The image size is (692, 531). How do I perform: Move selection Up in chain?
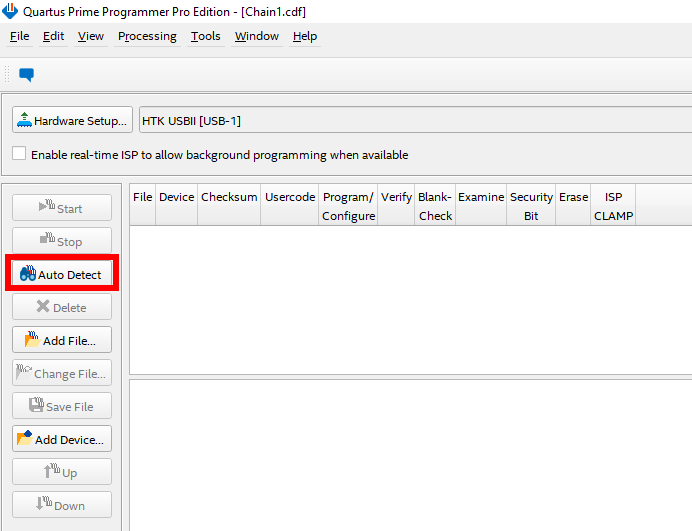click(x=62, y=472)
